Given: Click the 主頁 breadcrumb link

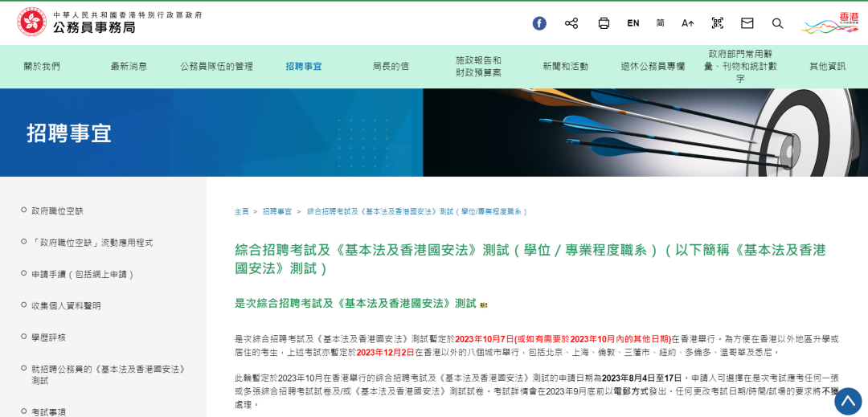Looking at the screenshot, I should [x=241, y=211].
